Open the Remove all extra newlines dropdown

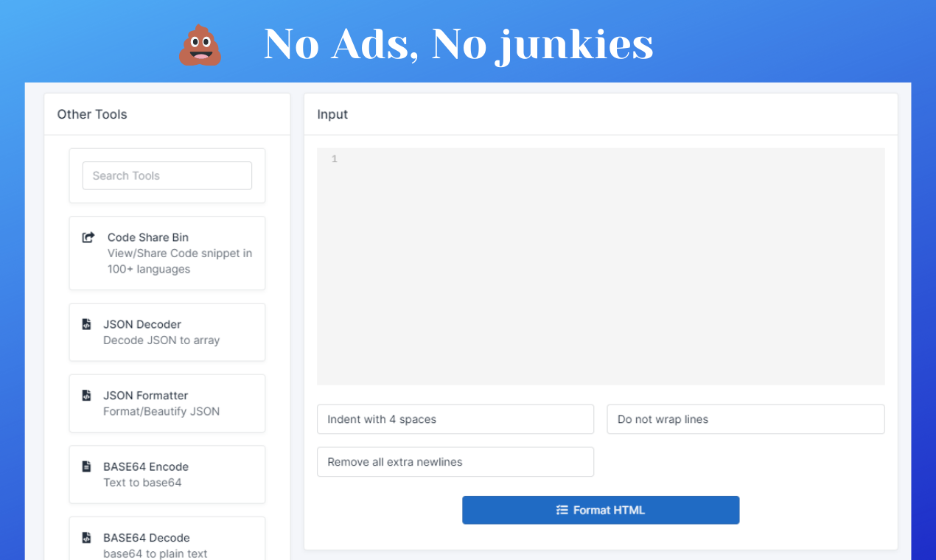pos(455,462)
